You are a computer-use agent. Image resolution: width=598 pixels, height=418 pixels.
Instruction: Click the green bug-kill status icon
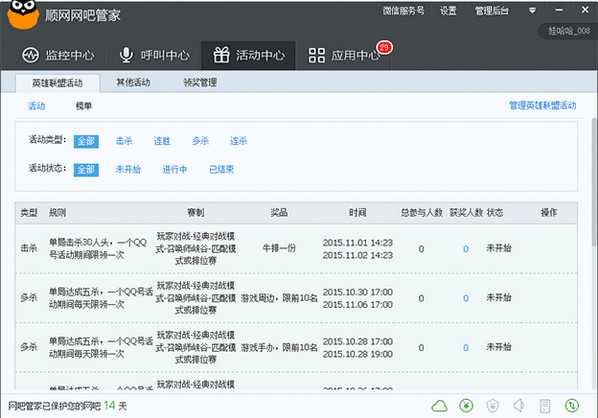[466, 406]
